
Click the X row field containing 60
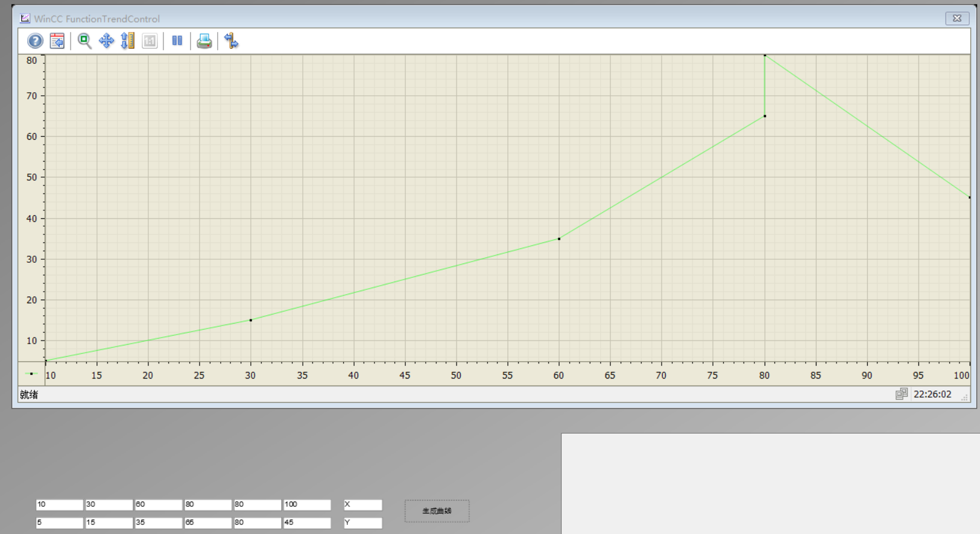point(158,504)
